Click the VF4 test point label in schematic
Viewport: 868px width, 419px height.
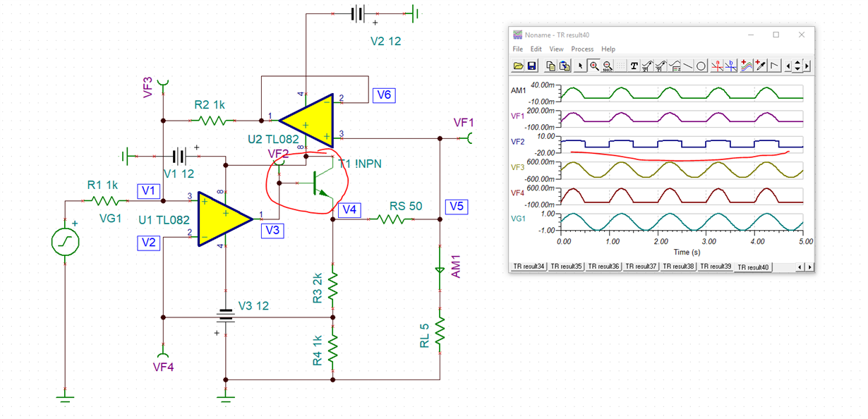pos(164,367)
